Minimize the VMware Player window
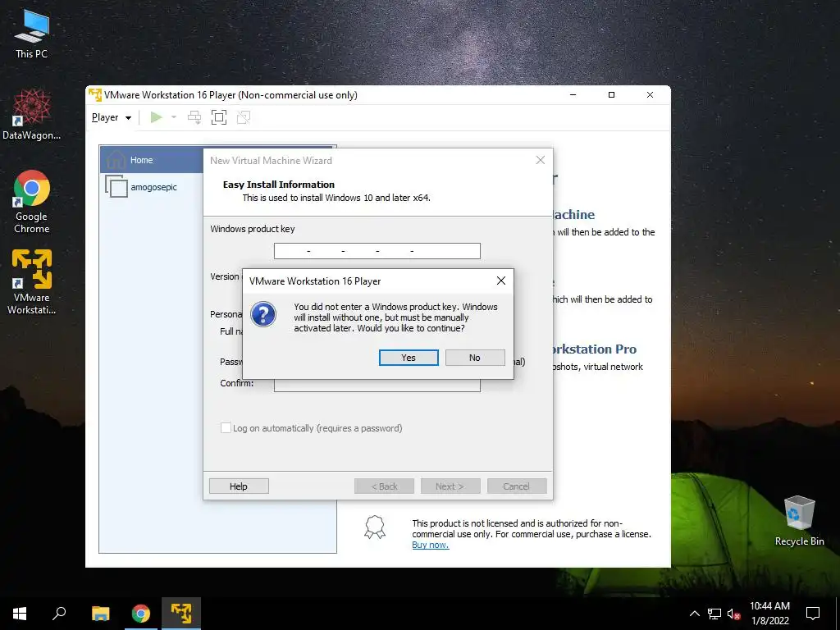The width and height of the screenshot is (840, 630). click(x=573, y=95)
